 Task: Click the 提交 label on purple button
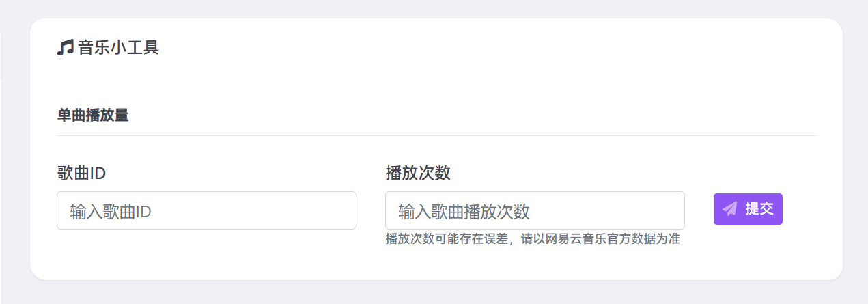pos(759,209)
